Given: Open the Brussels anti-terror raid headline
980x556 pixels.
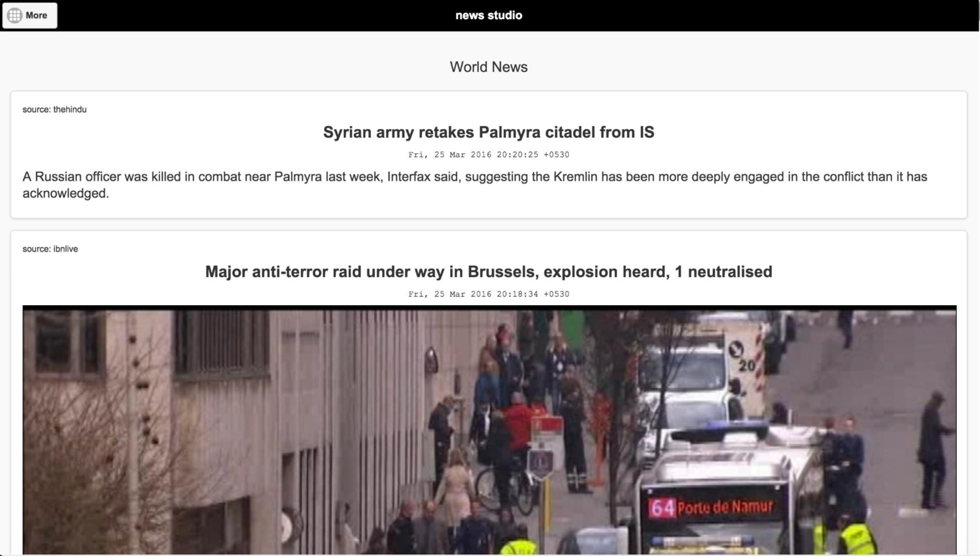Looking at the screenshot, I should (x=488, y=272).
